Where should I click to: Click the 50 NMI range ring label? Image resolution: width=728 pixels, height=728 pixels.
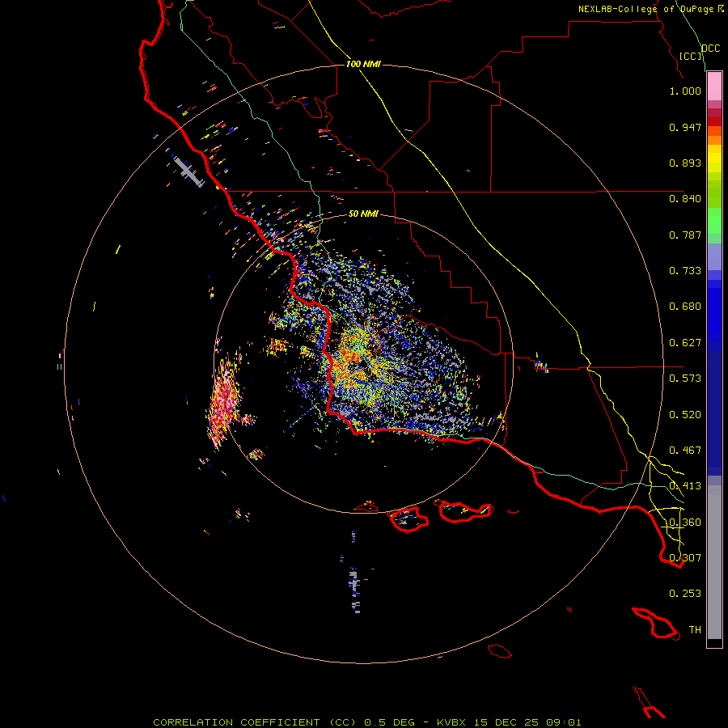363,214
